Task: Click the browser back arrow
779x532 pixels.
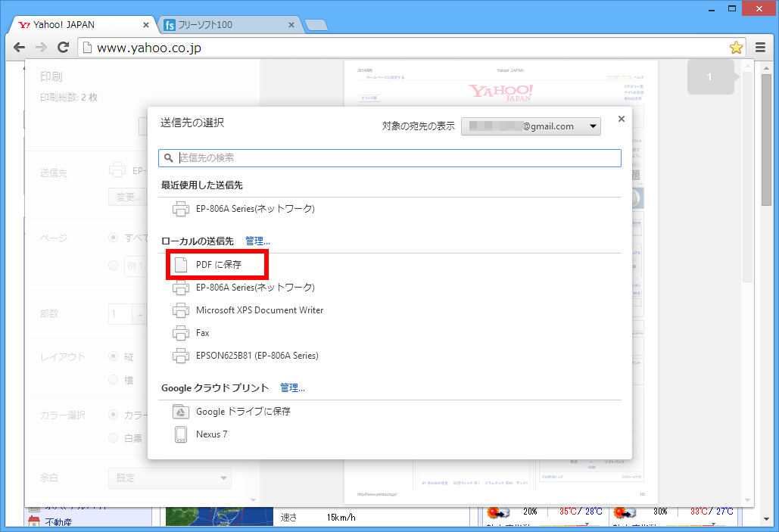Action: (x=20, y=47)
